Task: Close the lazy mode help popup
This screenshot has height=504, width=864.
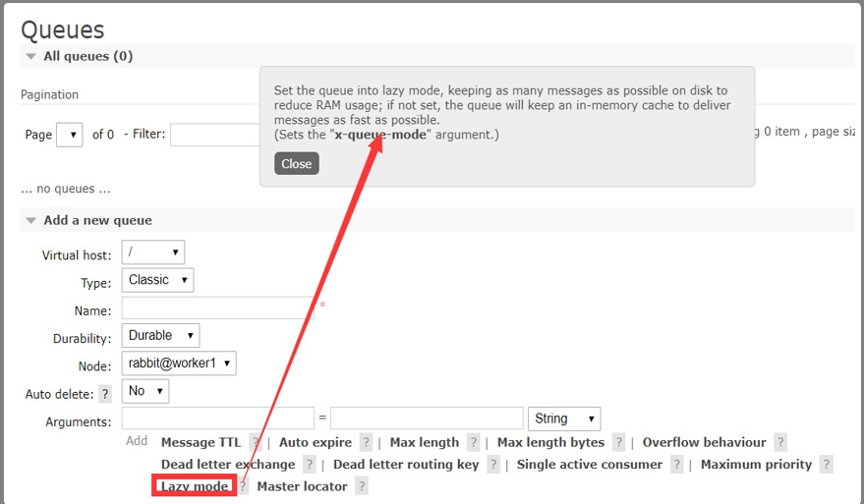Action: pos(297,164)
